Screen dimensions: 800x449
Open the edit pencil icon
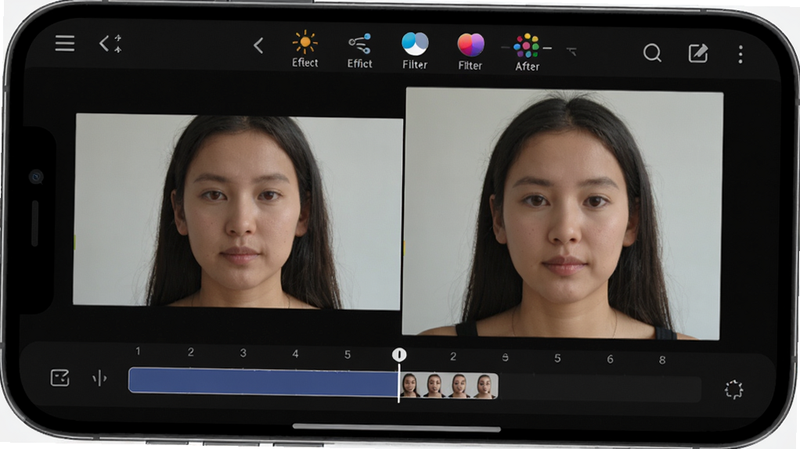tap(698, 53)
